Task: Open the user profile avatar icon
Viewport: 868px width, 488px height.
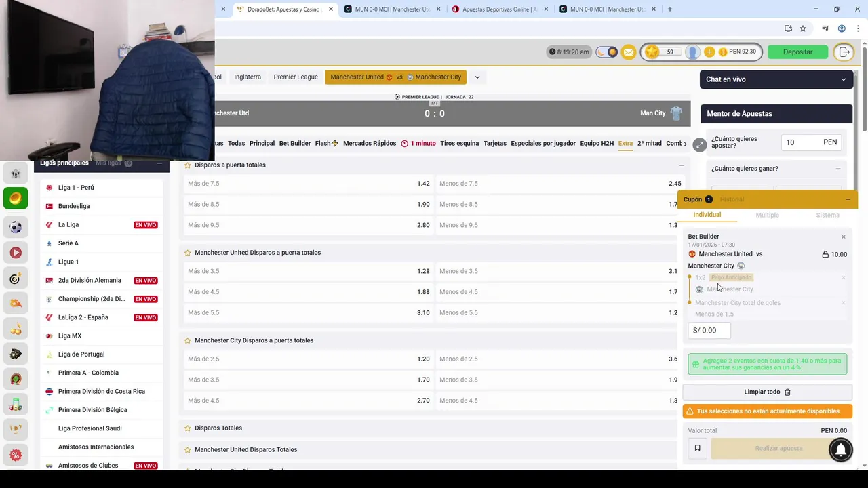Action: [692, 52]
